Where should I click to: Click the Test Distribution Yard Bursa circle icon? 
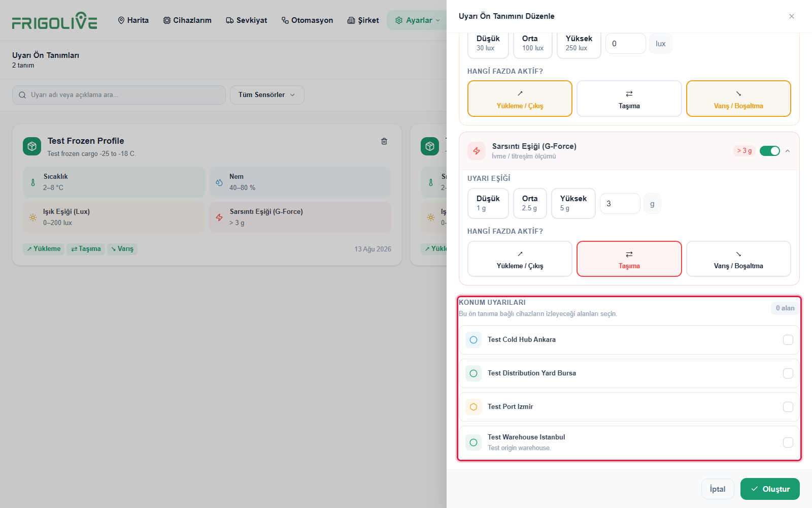473,373
